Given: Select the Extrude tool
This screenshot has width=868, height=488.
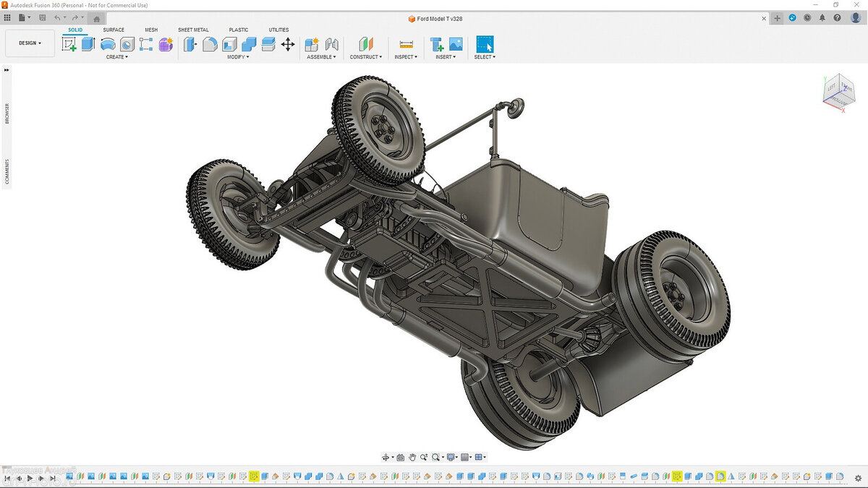Looking at the screenshot, I should 88,44.
